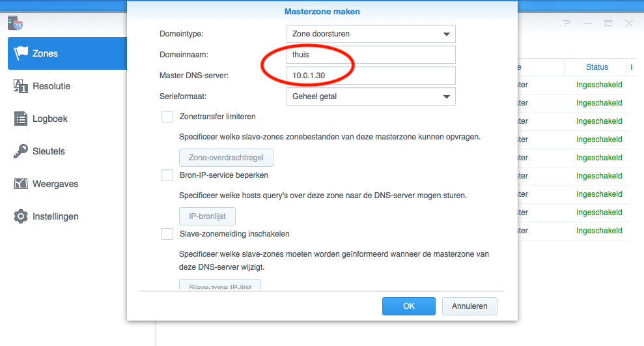Enable Bron-IP-service beperken checkbox
This screenshot has width=644, height=346.
click(x=167, y=175)
